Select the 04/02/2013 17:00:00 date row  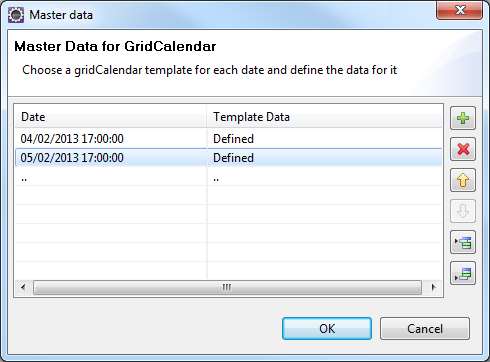pos(228,139)
